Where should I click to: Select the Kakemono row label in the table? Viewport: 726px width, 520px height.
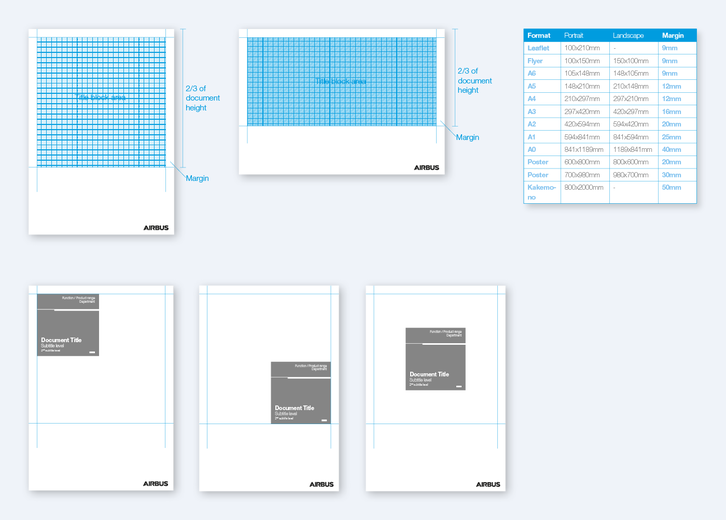coord(541,192)
